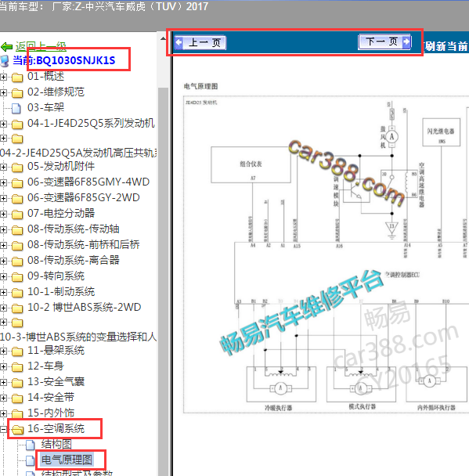Click the 刷新当前 refresh button

(x=446, y=46)
